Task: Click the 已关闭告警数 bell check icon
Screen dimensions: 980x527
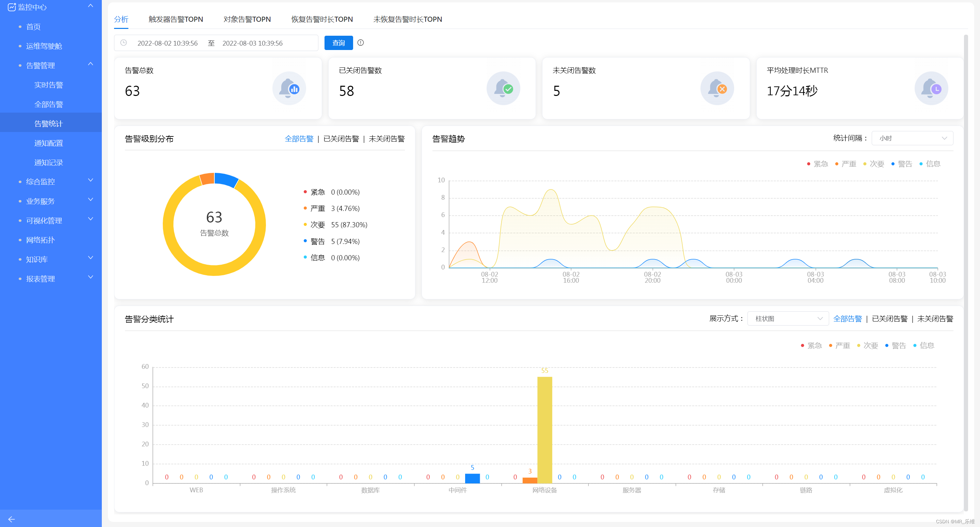Action: pos(503,88)
